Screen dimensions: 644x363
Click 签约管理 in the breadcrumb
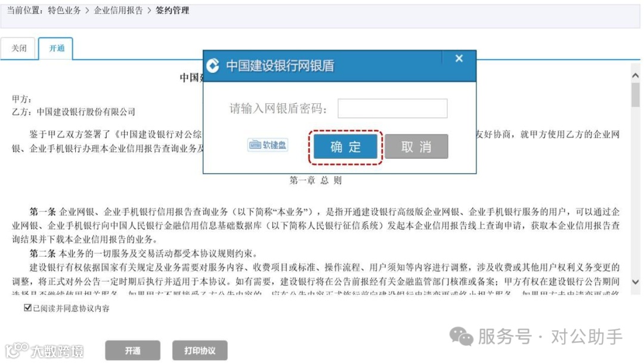point(172,10)
